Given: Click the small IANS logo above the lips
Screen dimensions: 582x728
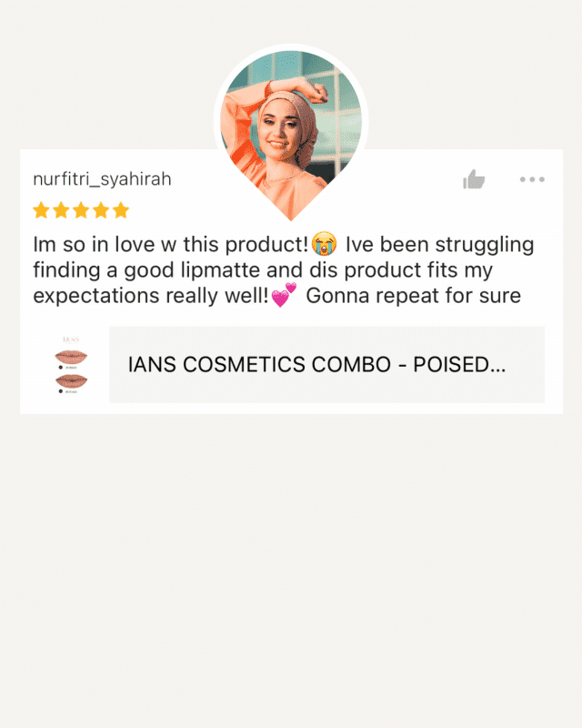Looking at the screenshot, I should pos(71,339).
